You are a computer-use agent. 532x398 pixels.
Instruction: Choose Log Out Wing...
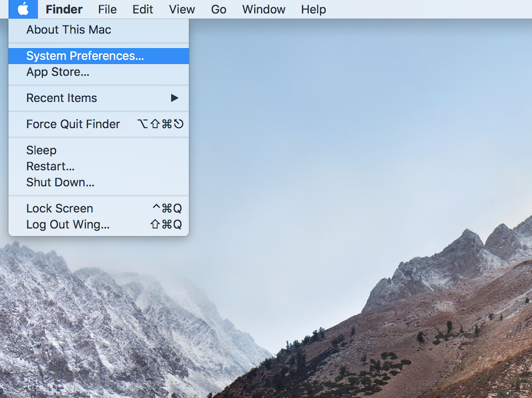[99, 224]
